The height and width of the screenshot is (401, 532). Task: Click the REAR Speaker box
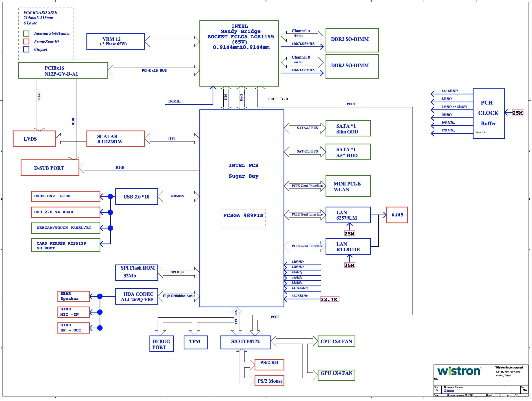tap(74, 296)
